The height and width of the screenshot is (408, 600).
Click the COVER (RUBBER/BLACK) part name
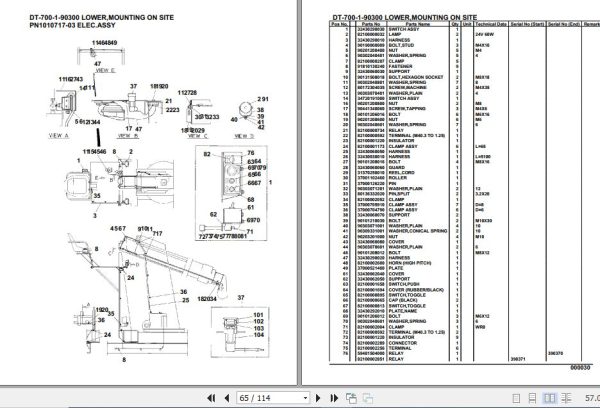[416, 290]
